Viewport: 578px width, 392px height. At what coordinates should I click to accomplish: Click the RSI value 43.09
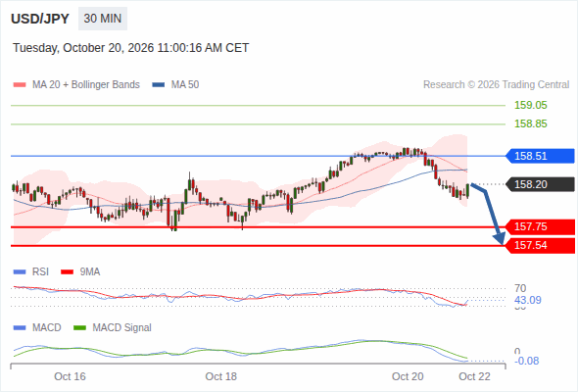click(x=528, y=300)
